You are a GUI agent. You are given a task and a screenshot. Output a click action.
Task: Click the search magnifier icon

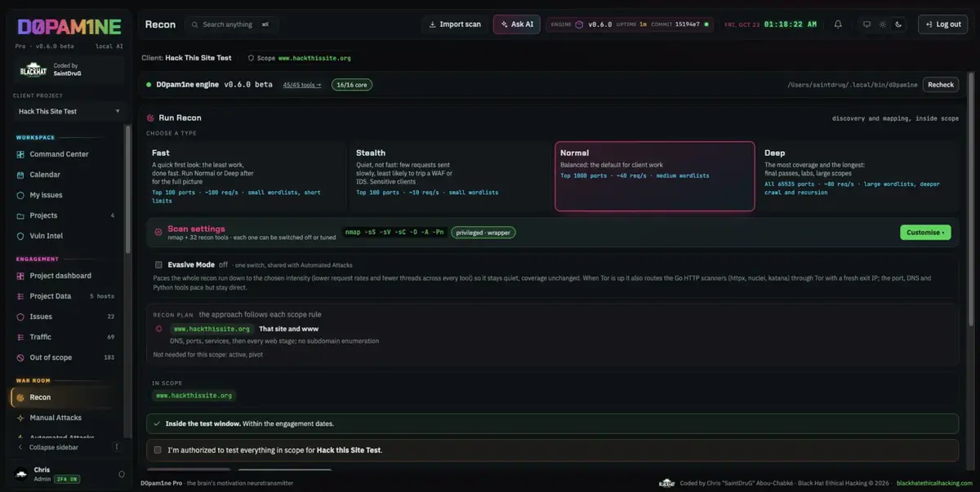point(195,24)
